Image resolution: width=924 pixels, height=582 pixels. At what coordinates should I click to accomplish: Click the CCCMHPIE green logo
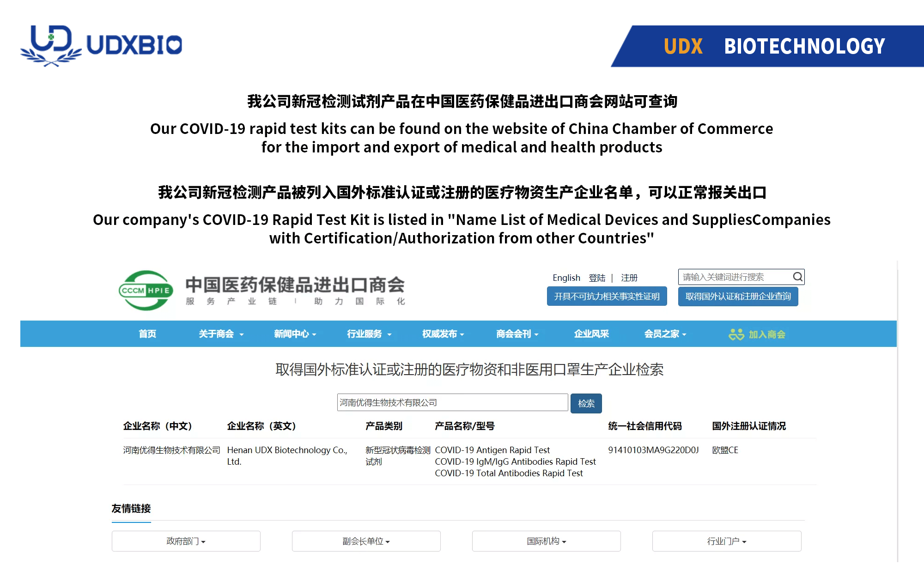[146, 290]
